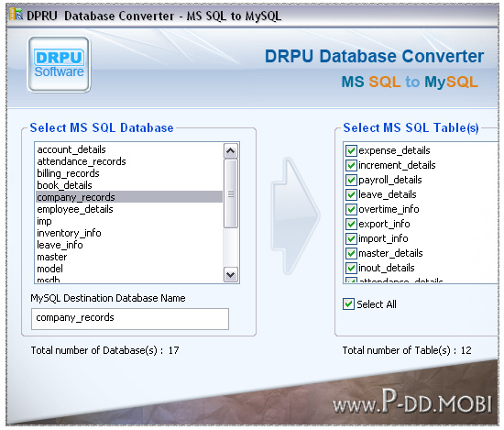Select attendance_records database
Screen dimensions: 504x430
coord(129,161)
